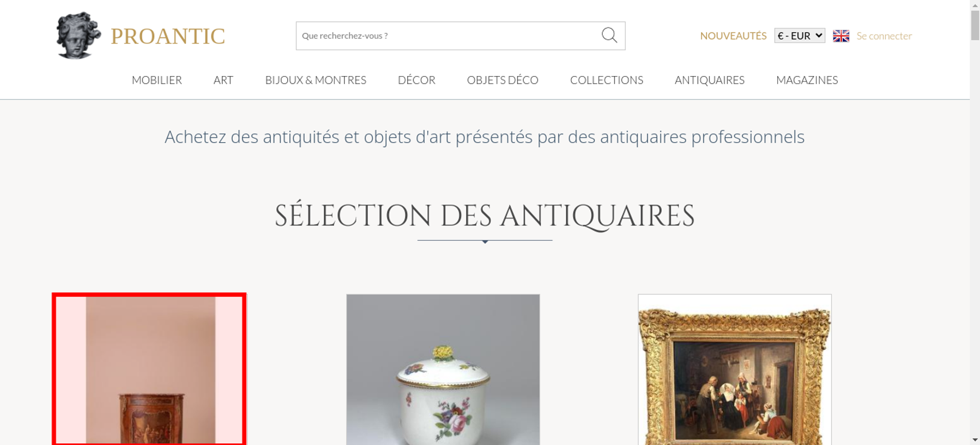This screenshot has width=980, height=445.
Task: Switch language via UK flag icon
Action: pos(841,36)
